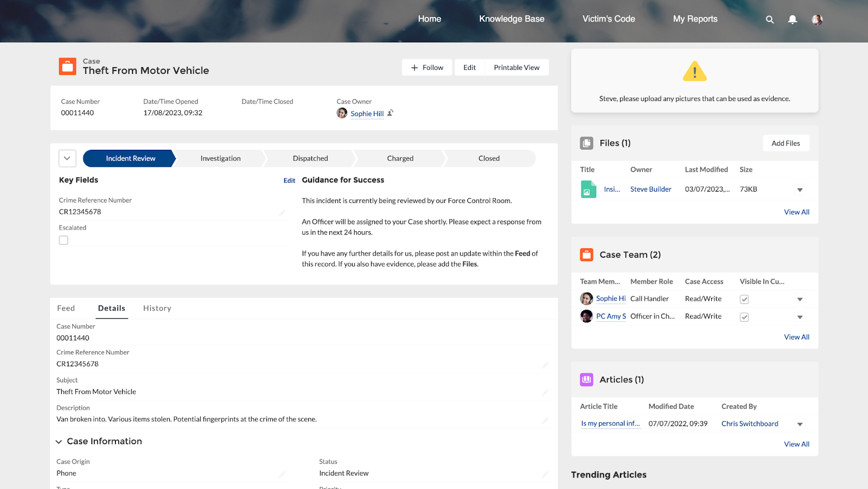The width and height of the screenshot is (868, 489).
Task: Open Victim's Code nav item
Action: 609,19
